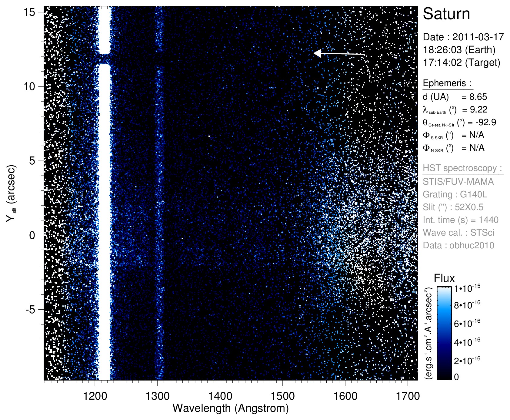510x420 pixels.
Task: Click the 1600 wavelength tick label
Action: pyautogui.click(x=345, y=396)
